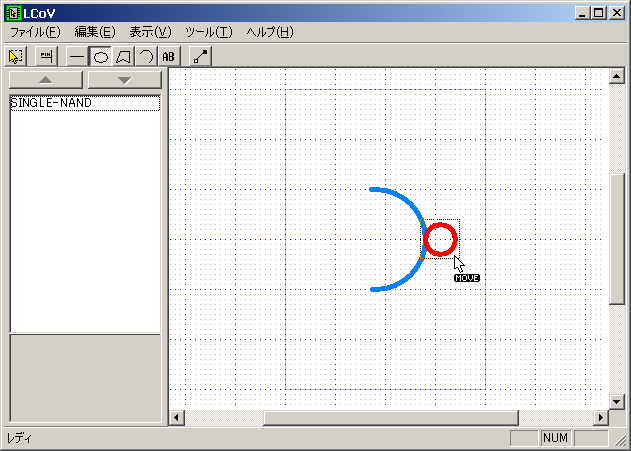
Task: Click the vertical scrollbar down arrow
Action: pyautogui.click(x=617, y=401)
